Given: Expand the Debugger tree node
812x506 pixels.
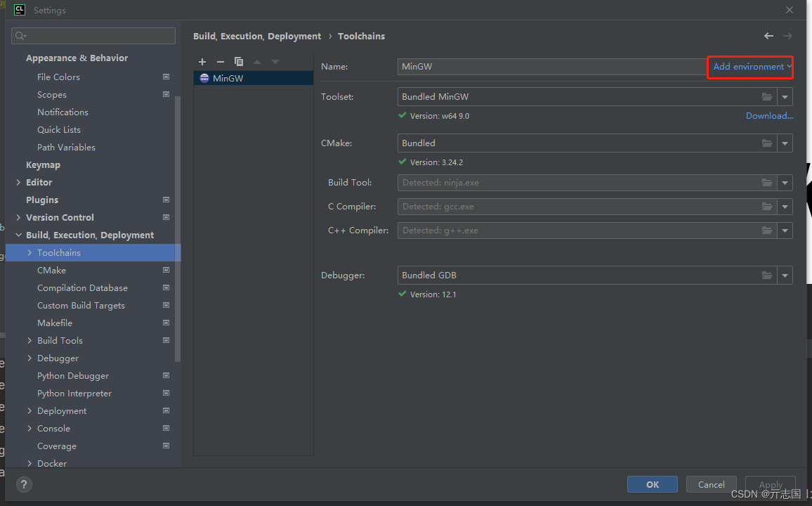Looking at the screenshot, I should (30, 358).
